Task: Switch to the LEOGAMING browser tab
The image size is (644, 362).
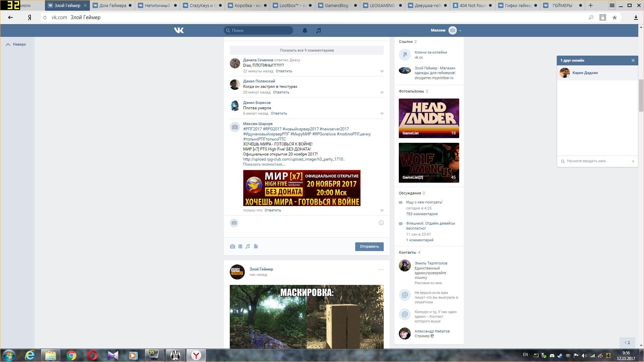Action: (x=382, y=5)
